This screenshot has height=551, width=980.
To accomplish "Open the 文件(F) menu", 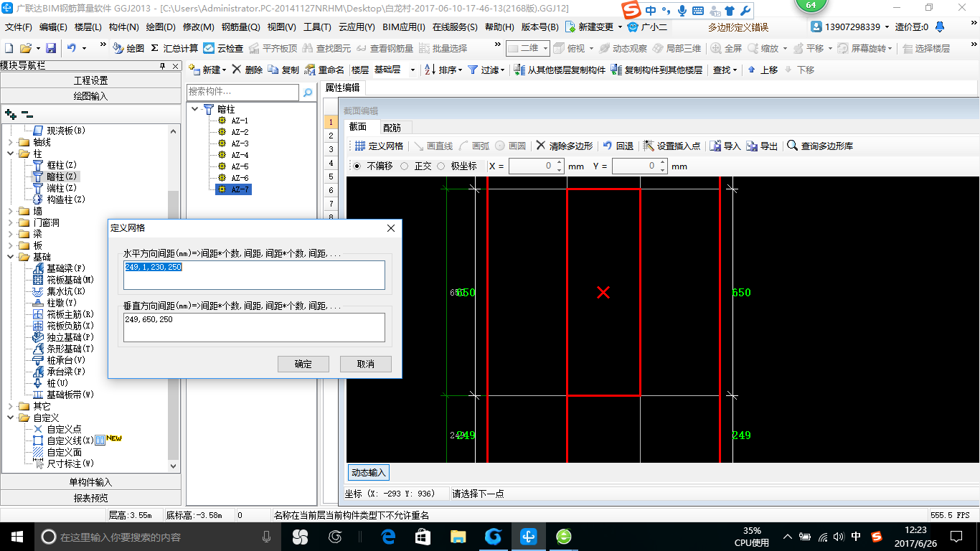I will [19, 27].
